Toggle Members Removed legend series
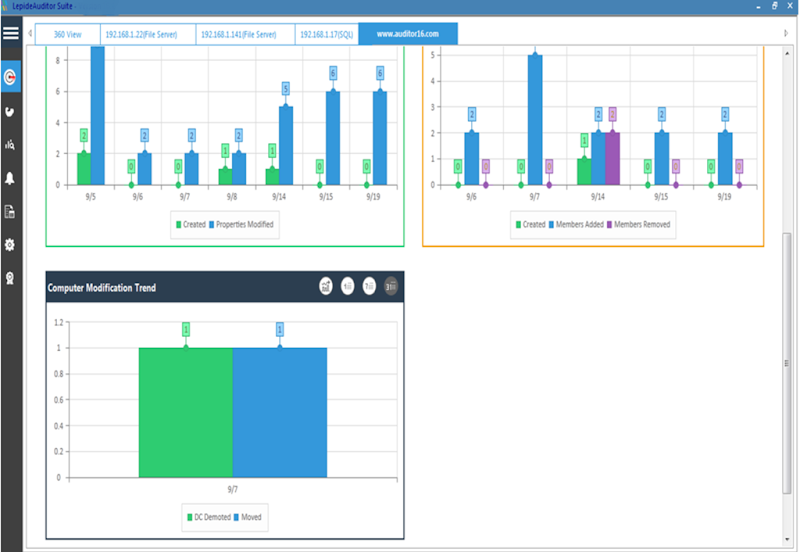Image resolution: width=800 pixels, height=552 pixels. [638, 224]
